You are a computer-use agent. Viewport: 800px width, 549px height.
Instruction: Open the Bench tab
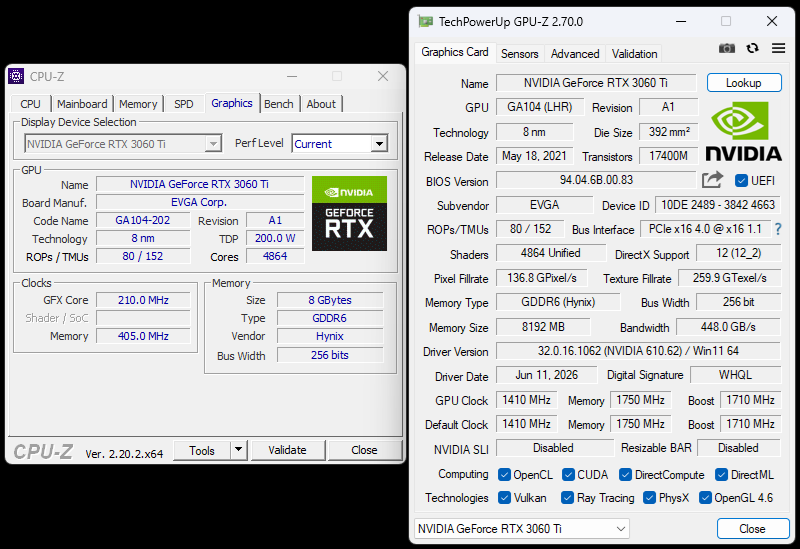pos(279,104)
